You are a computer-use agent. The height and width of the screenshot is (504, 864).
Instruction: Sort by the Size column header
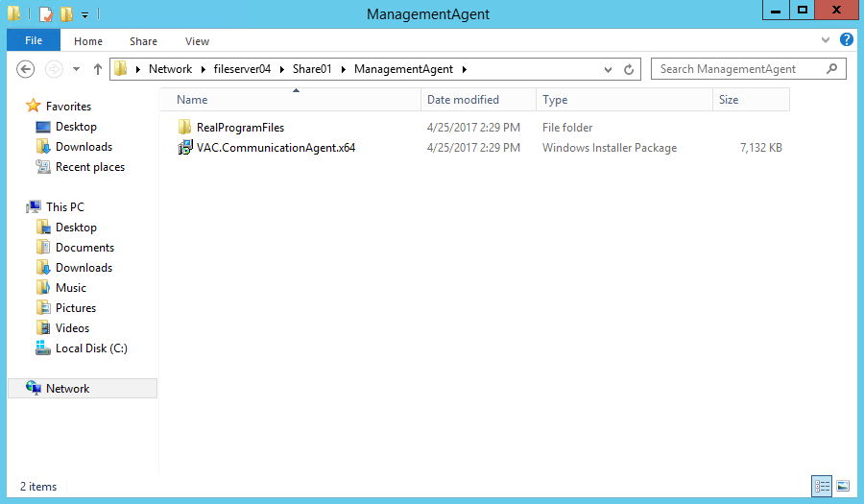[751, 100]
